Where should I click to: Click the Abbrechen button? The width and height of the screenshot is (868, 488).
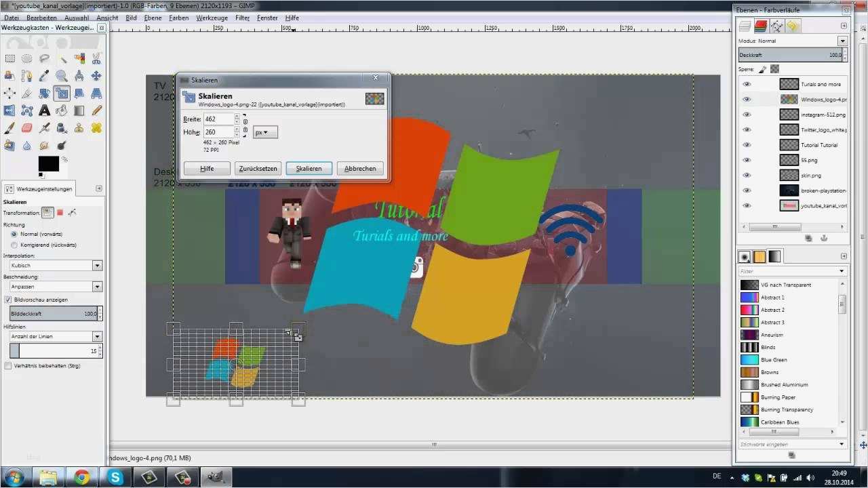click(360, 169)
